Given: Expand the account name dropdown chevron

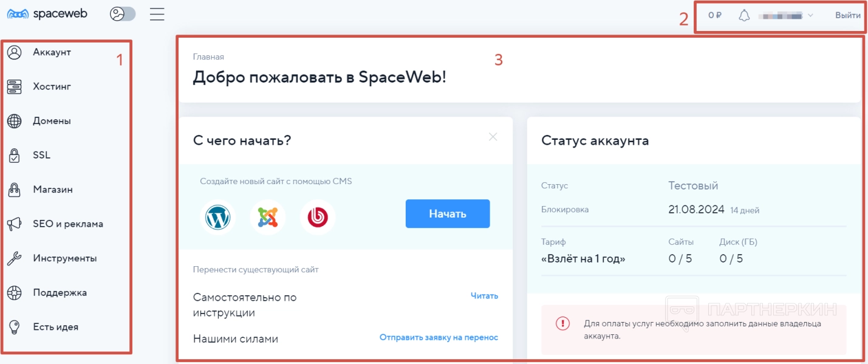Looking at the screenshot, I should click(x=810, y=15).
